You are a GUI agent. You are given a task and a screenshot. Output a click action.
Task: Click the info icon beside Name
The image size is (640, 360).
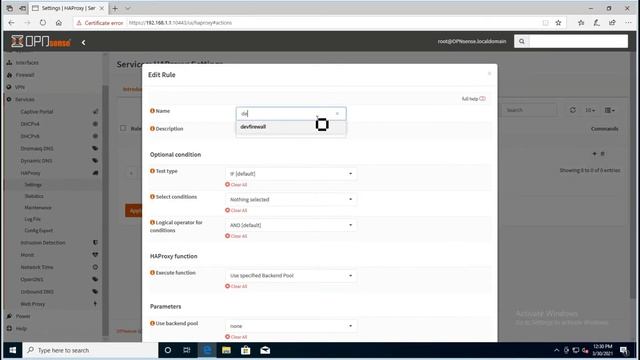pyautogui.click(x=152, y=111)
